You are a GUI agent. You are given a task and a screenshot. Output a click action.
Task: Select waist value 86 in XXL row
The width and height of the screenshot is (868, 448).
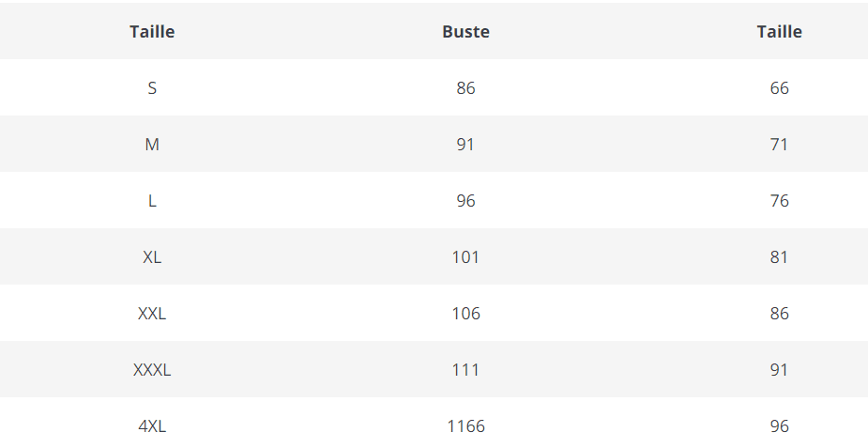coord(779,314)
